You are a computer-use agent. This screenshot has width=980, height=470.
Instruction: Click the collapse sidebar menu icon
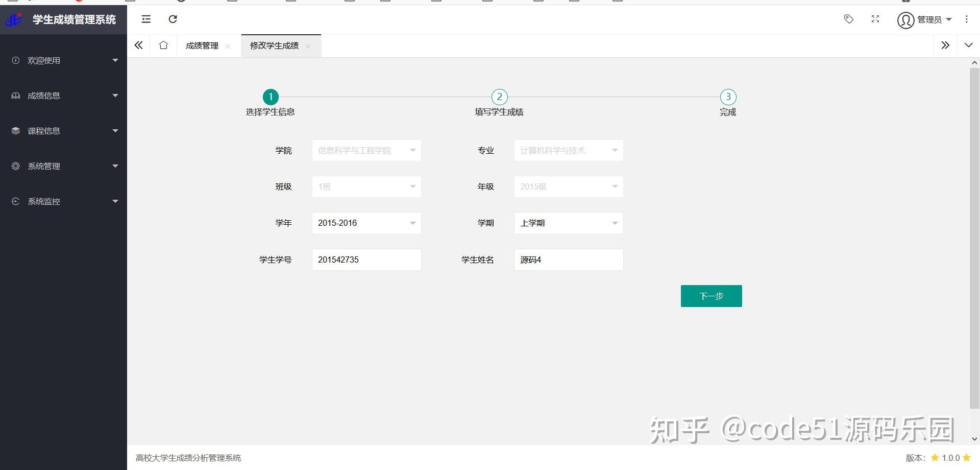pyautogui.click(x=145, y=19)
